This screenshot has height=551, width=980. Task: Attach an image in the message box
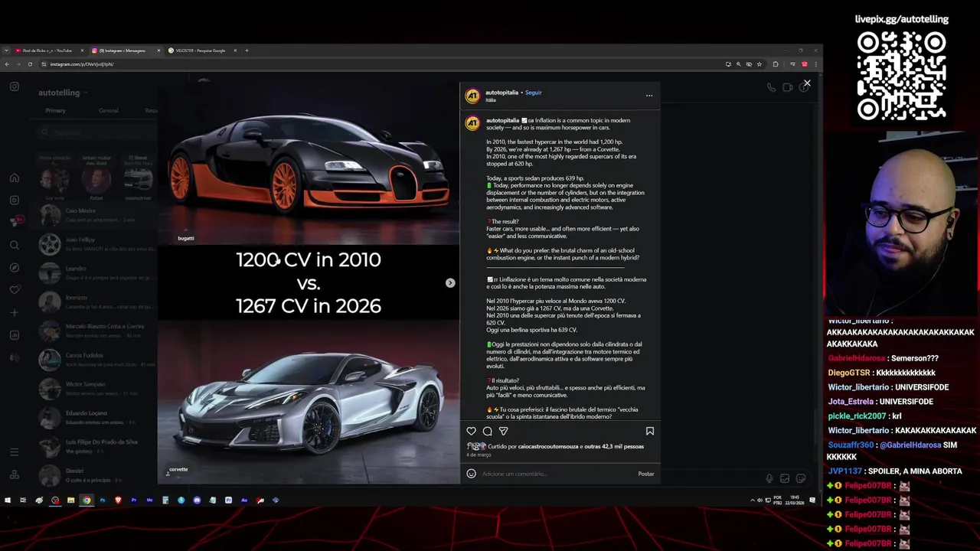pyautogui.click(x=785, y=478)
